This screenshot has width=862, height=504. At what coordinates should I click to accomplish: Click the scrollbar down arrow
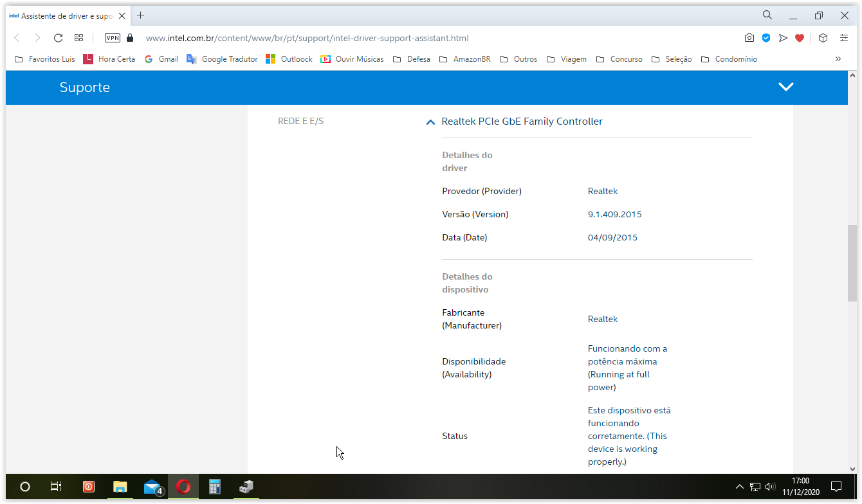tap(852, 469)
